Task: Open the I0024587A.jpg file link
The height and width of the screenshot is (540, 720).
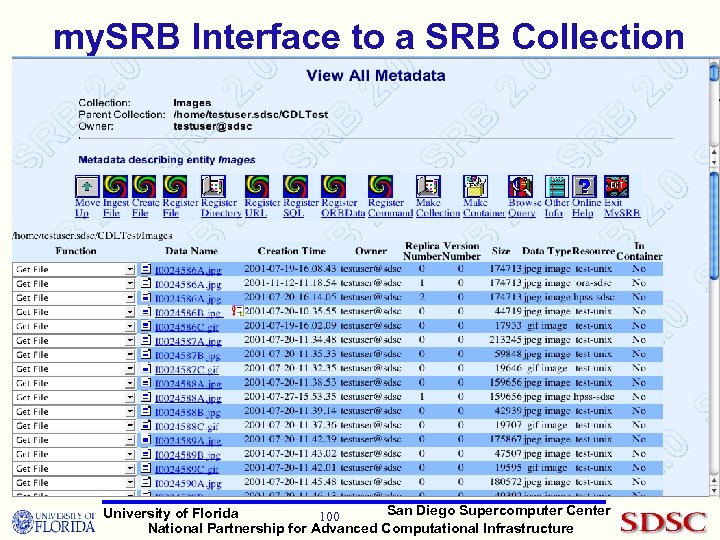Action: 188,341
